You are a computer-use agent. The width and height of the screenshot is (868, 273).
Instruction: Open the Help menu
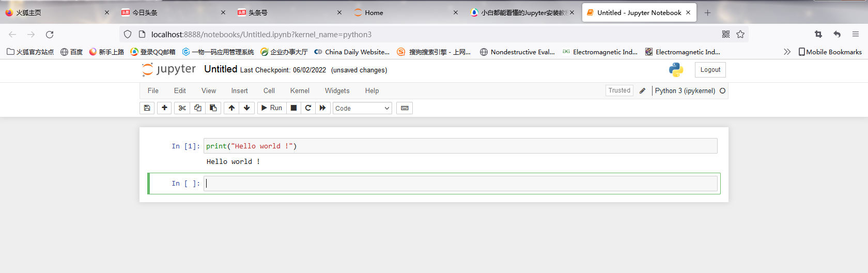click(372, 90)
